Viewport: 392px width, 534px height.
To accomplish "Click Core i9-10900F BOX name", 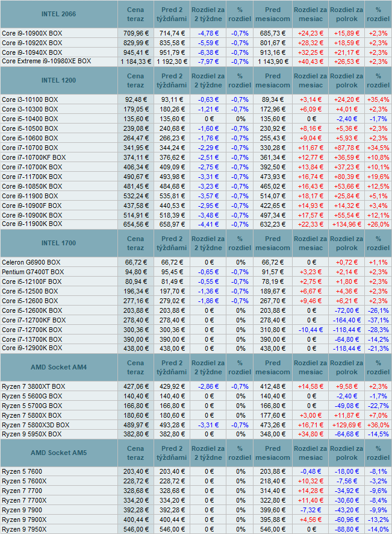I will click(x=32, y=206).
